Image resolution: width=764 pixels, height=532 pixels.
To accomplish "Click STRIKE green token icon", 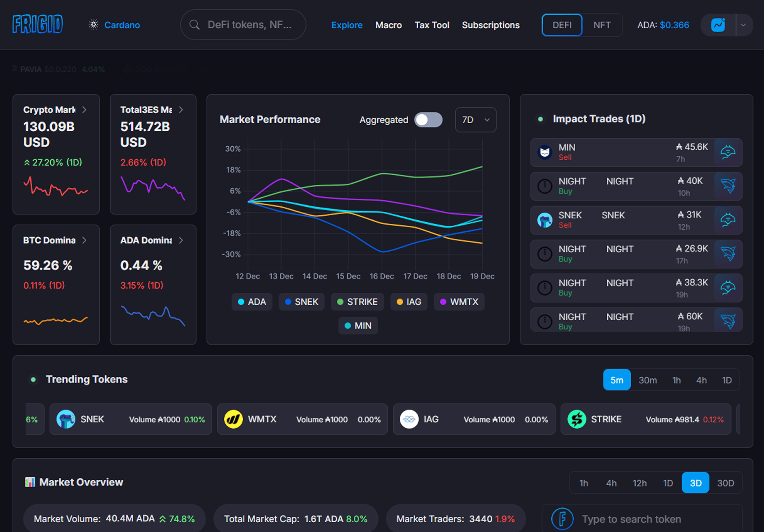I will pyautogui.click(x=576, y=419).
